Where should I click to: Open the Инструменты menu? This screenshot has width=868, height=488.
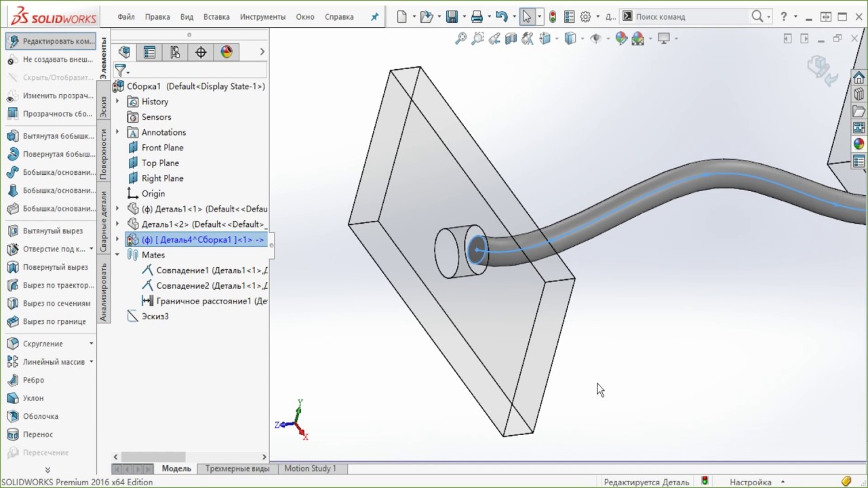(262, 17)
